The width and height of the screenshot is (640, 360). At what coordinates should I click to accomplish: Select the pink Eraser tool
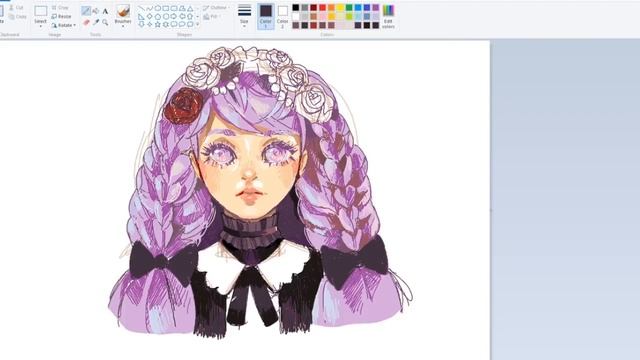click(86, 22)
